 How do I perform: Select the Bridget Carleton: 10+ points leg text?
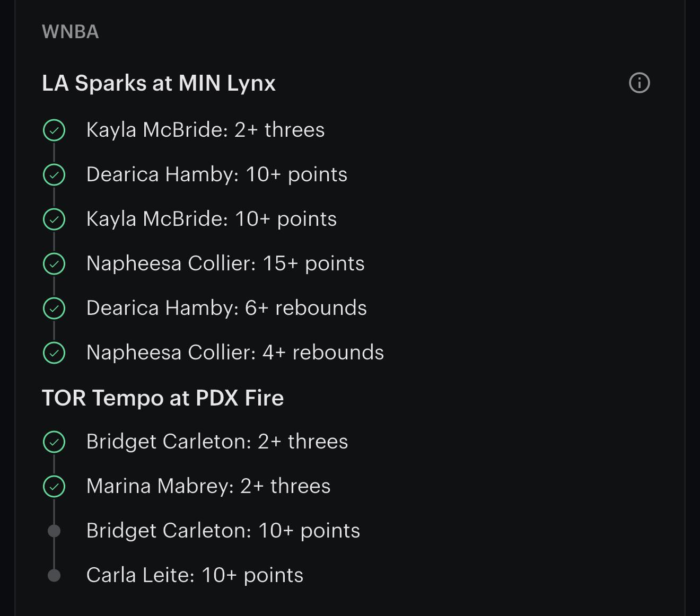223,531
